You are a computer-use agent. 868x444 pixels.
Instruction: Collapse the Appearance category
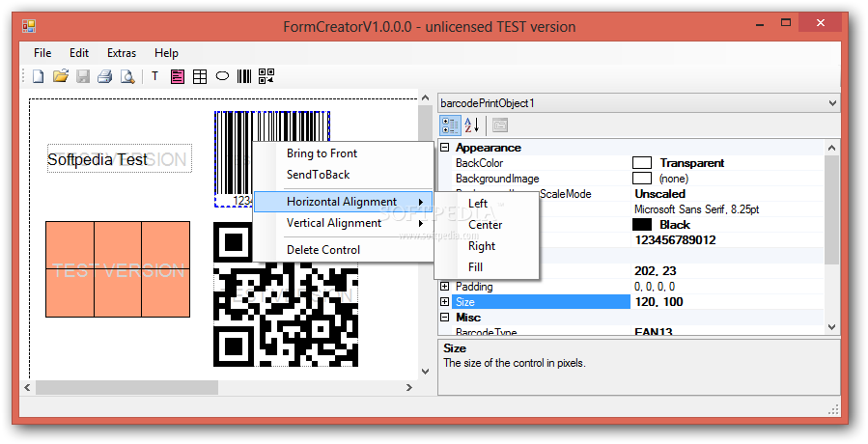(444, 148)
